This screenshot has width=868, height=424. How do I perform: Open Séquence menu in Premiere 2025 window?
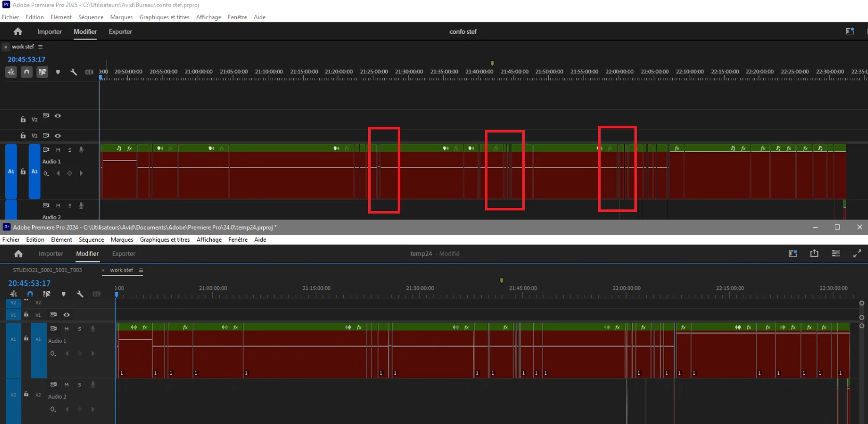91,17
